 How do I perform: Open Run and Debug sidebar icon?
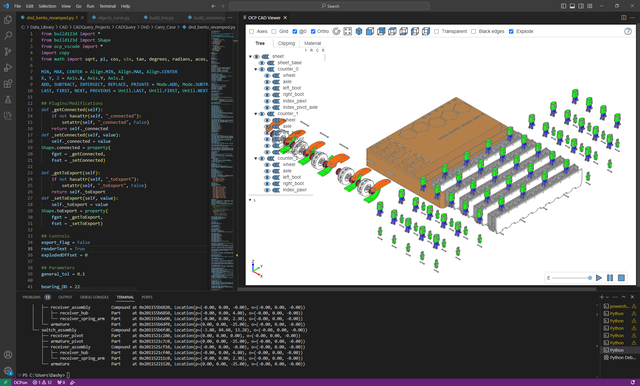pyautogui.click(x=8, y=68)
